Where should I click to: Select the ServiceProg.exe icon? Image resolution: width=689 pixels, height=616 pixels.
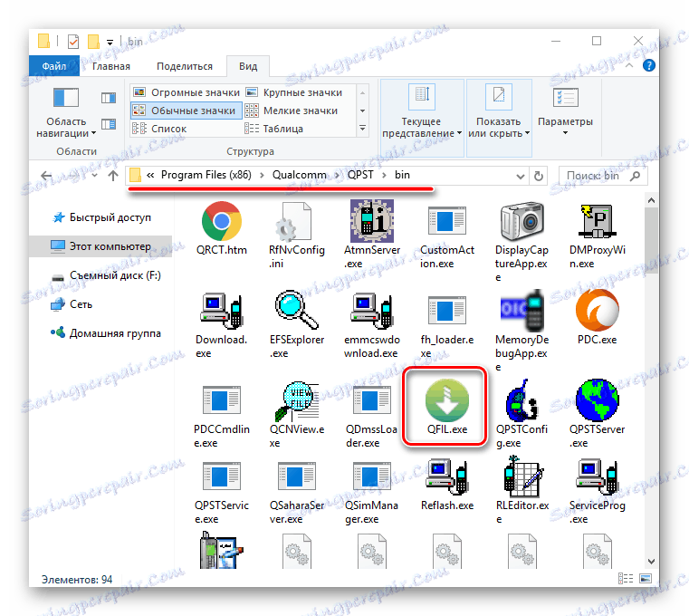point(597,476)
